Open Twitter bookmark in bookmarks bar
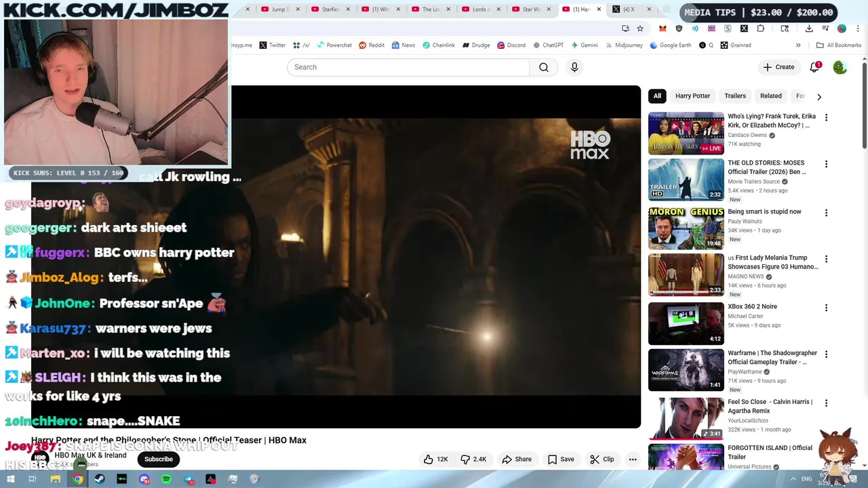 [273, 45]
